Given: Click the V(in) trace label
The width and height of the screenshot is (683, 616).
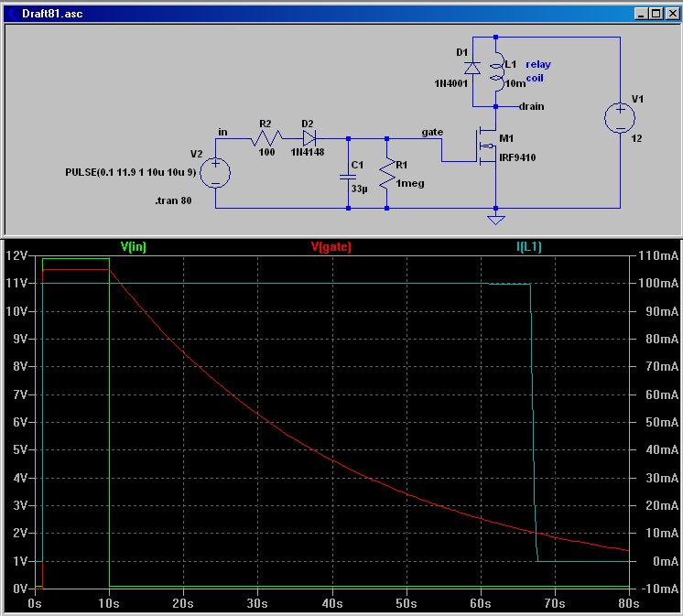Looking at the screenshot, I should click(x=134, y=247).
